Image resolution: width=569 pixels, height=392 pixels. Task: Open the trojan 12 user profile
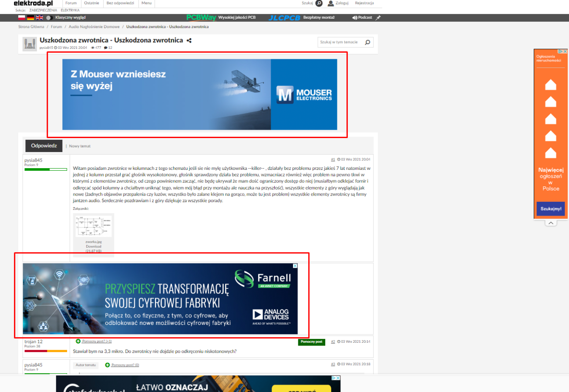pos(34,341)
